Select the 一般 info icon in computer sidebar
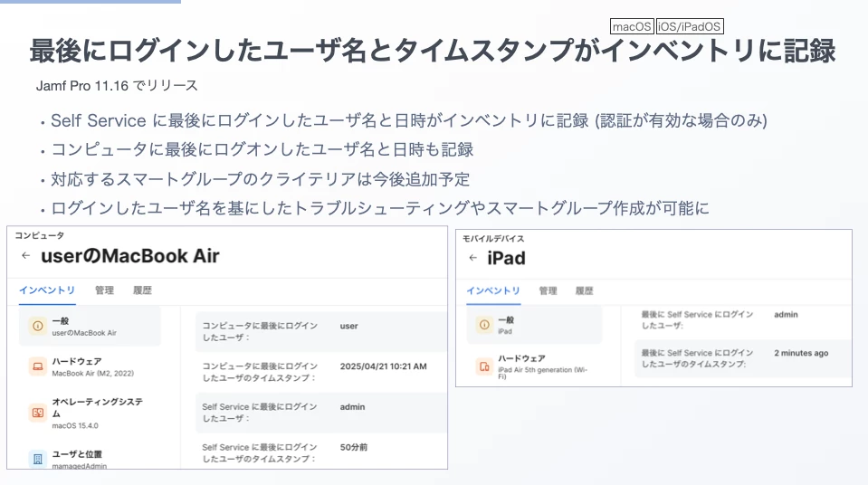Viewport: 868px width, 485px height. pos(38,326)
